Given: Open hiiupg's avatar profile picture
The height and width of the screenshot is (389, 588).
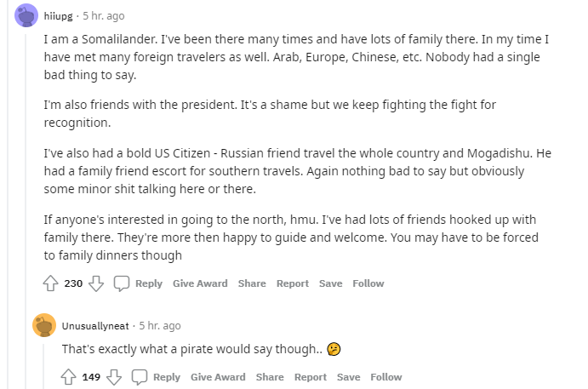Looking at the screenshot, I should click(26, 18).
